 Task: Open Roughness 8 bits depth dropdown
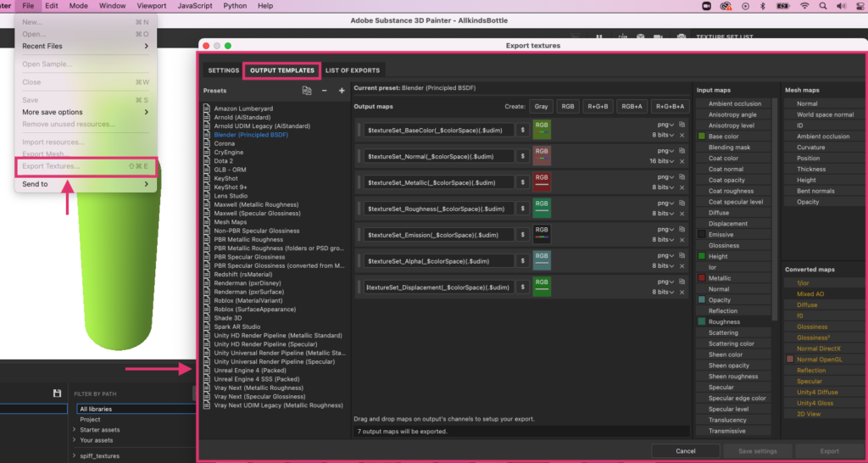(x=663, y=213)
